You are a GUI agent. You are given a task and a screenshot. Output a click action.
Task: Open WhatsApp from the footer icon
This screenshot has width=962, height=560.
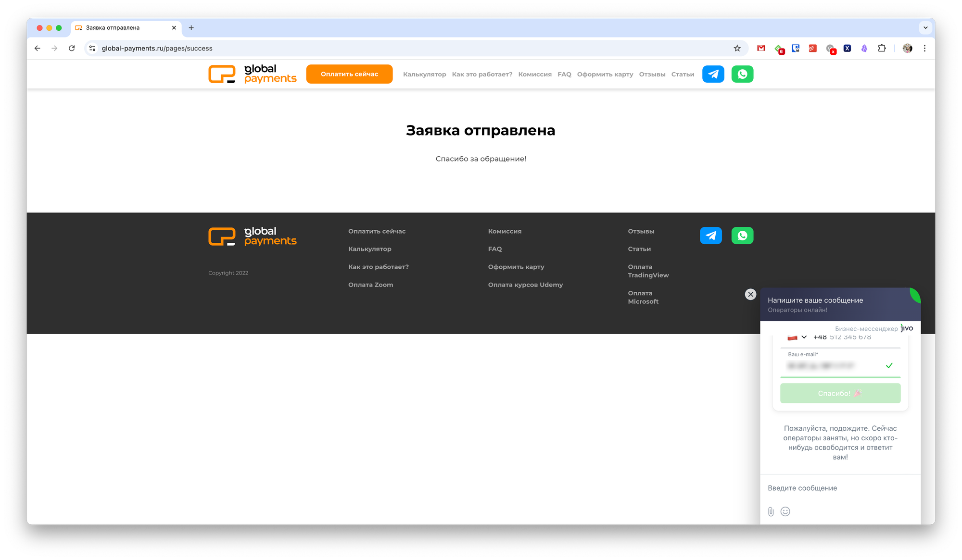(x=742, y=236)
